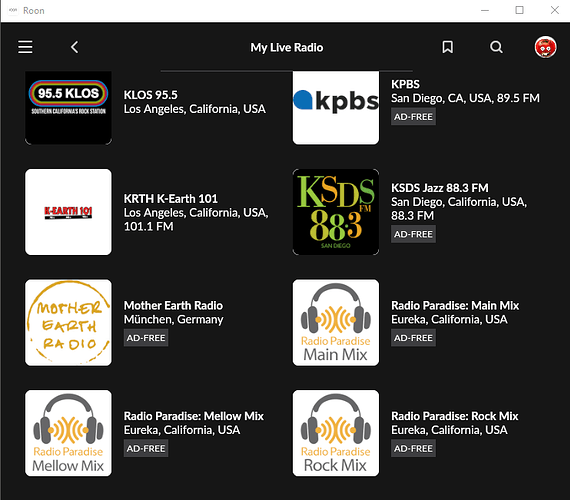Click 'München, Germany' location text
The height and width of the screenshot is (500, 570).
point(173,320)
